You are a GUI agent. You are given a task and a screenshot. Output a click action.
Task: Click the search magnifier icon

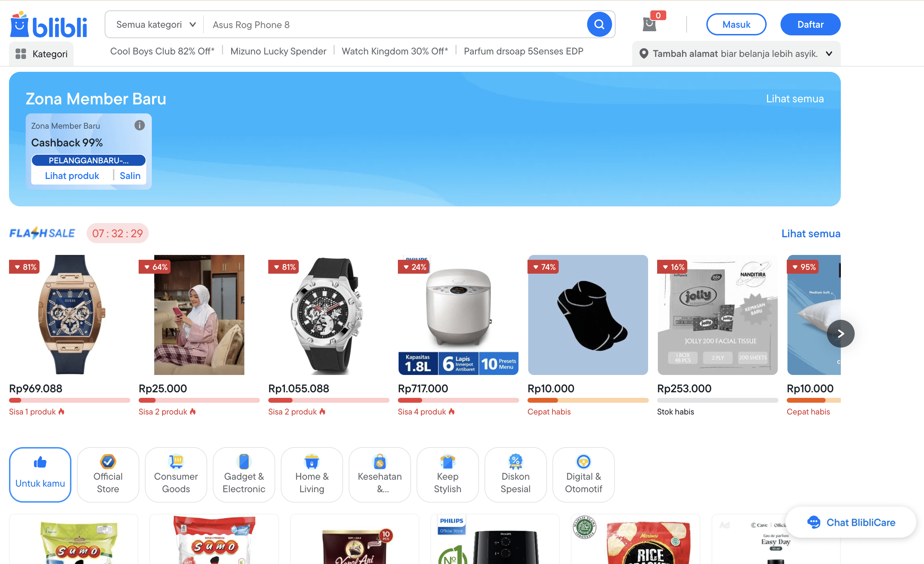(599, 24)
